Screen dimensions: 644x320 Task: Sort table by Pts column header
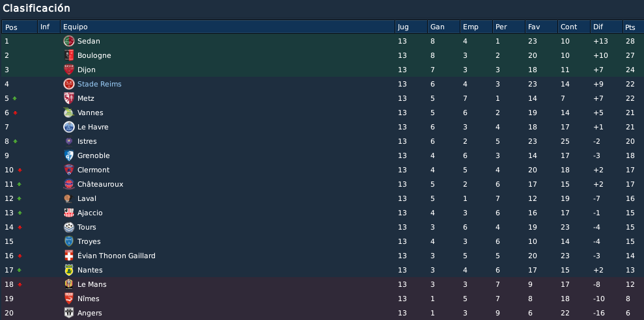coord(633,27)
